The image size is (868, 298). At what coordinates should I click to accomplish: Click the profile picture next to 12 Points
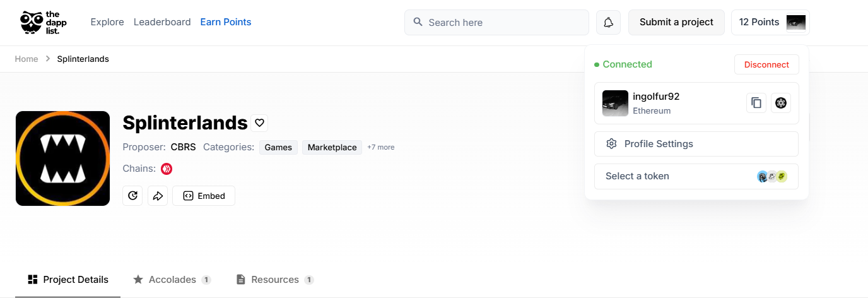[x=795, y=22]
